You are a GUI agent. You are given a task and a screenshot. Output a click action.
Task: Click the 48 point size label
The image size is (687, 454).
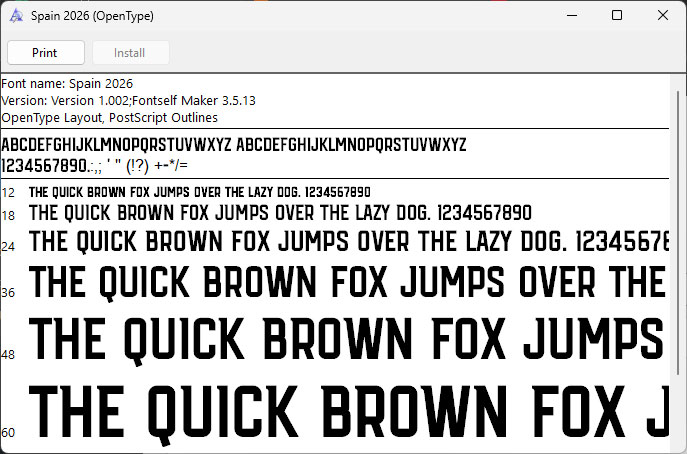[x=8, y=355]
